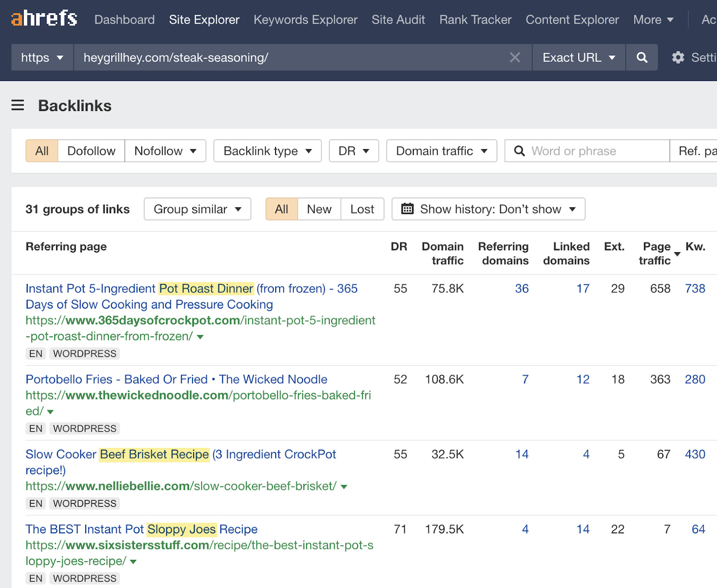
Task: Click the sort arrow on Page traffic column
Action: point(677,255)
